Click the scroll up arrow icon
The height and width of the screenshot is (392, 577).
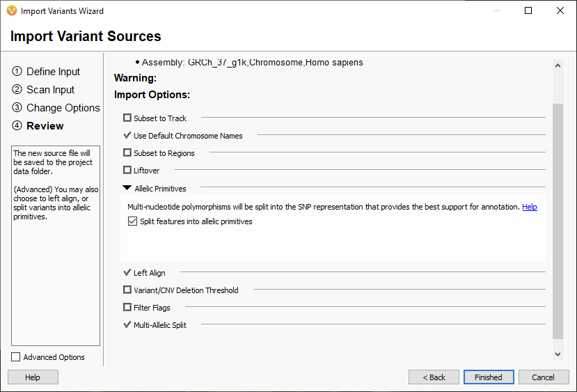[558, 65]
